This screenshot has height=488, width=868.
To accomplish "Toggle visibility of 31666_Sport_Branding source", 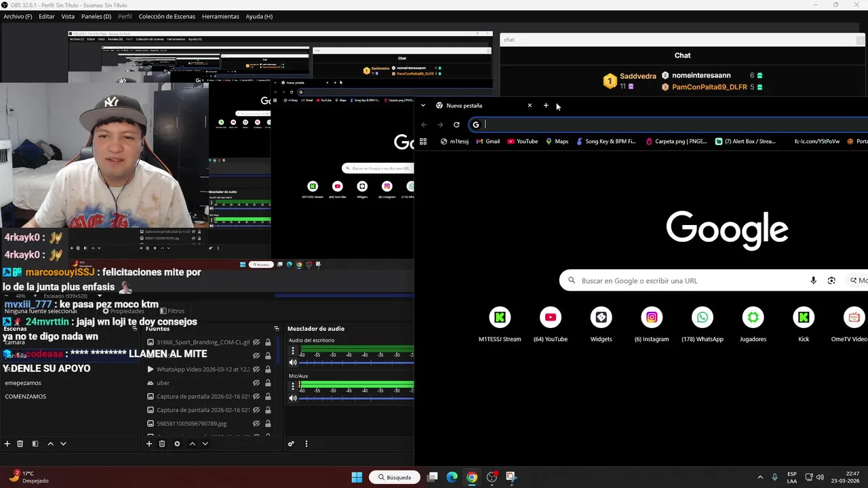I will coord(256,342).
